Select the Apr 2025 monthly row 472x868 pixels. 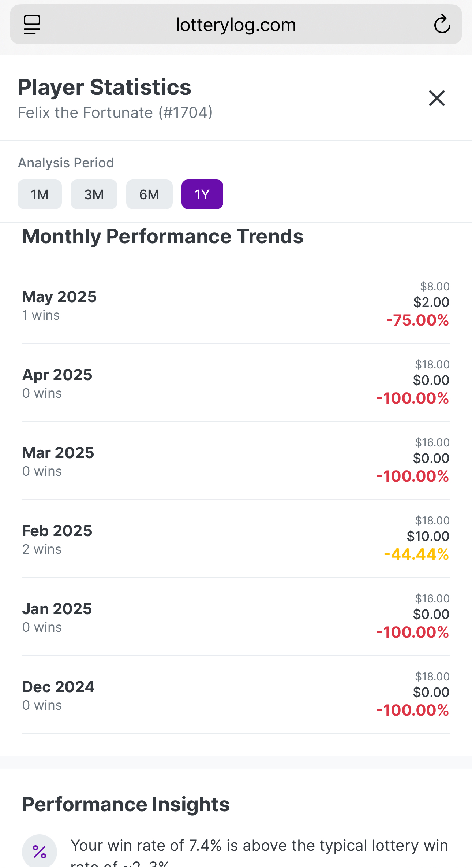pyautogui.click(x=236, y=383)
